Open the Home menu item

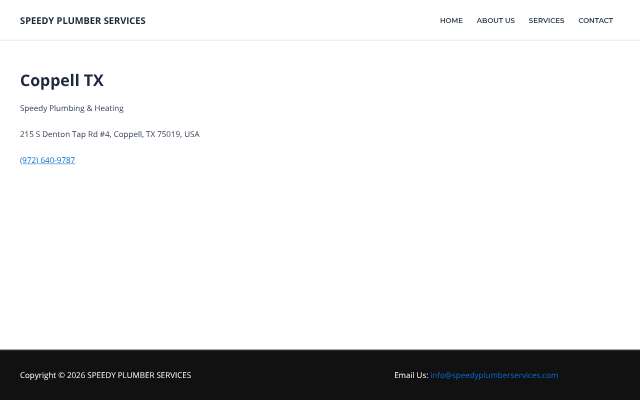tap(451, 20)
